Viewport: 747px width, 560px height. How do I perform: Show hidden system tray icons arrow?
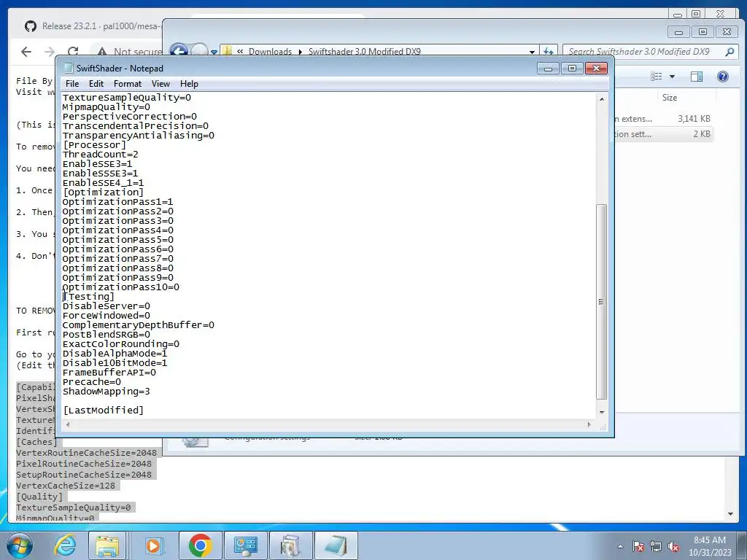click(x=620, y=546)
